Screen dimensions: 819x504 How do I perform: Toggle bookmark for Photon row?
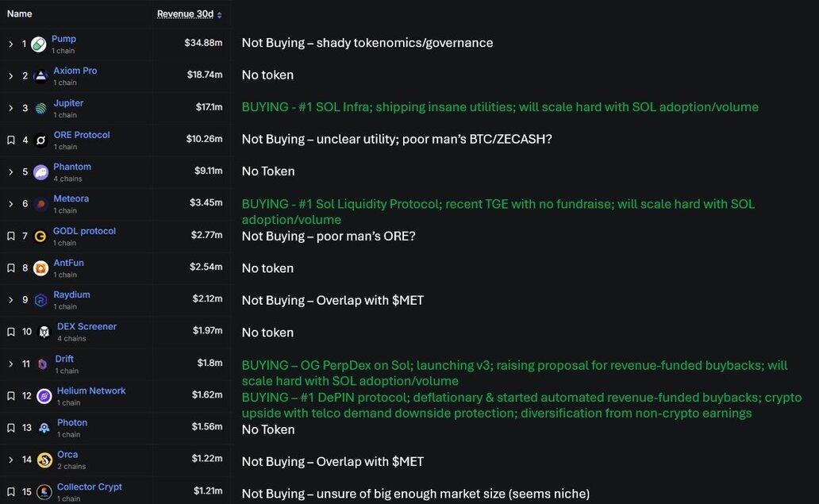pyautogui.click(x=11, y=428)
